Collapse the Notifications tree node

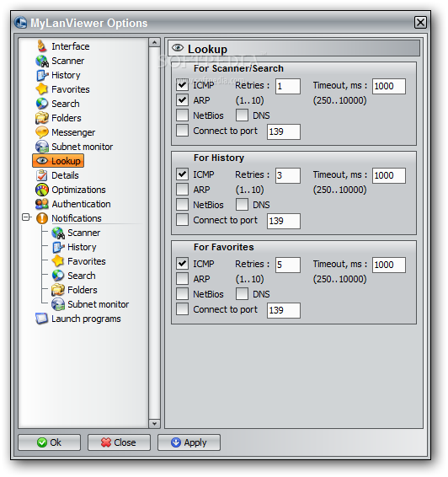26,217
